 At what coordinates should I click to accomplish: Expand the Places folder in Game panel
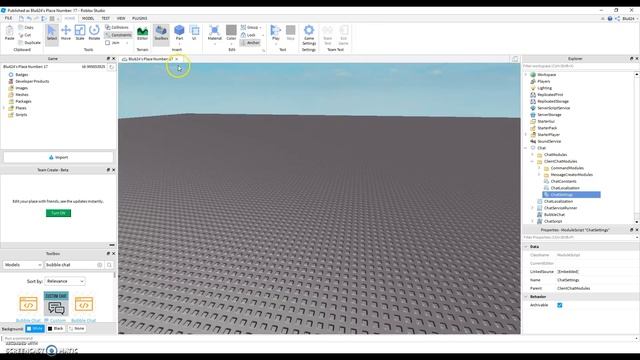coord(4,108)
